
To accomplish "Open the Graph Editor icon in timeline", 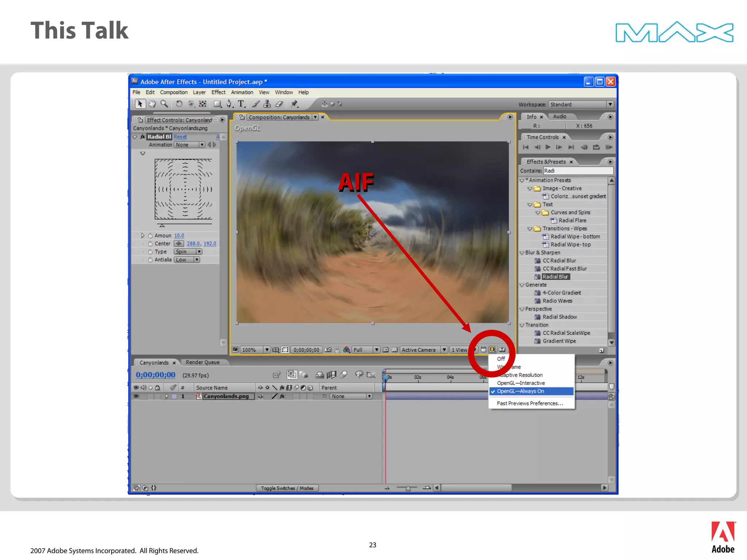I will pos(371,375).
